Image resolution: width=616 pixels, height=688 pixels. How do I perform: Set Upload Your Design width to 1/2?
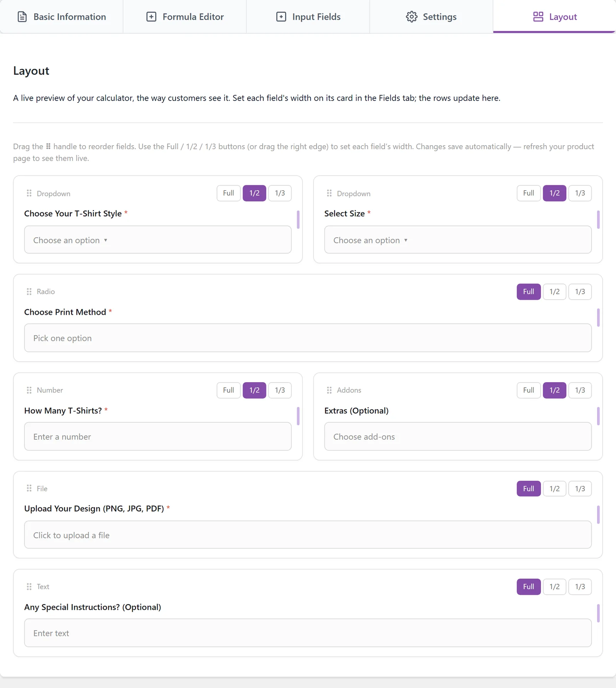(554, 488)
